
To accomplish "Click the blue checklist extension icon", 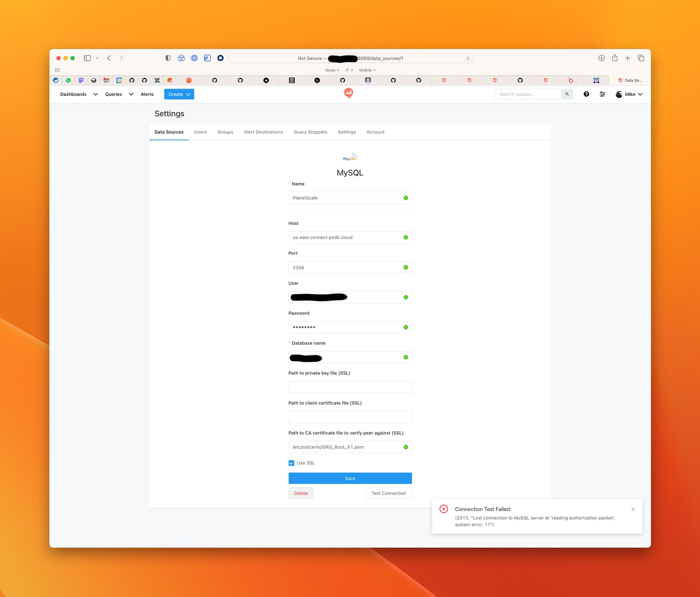I will (x=207, y=58).
